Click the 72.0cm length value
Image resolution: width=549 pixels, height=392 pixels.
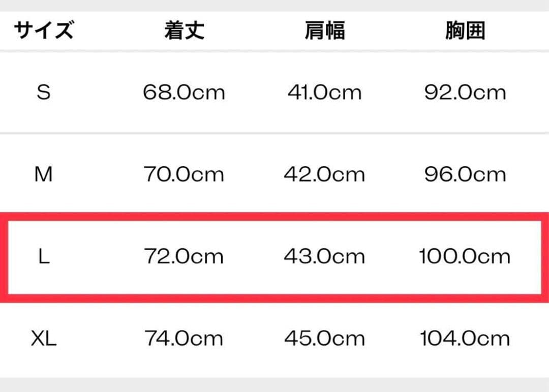tap(184, 257)
